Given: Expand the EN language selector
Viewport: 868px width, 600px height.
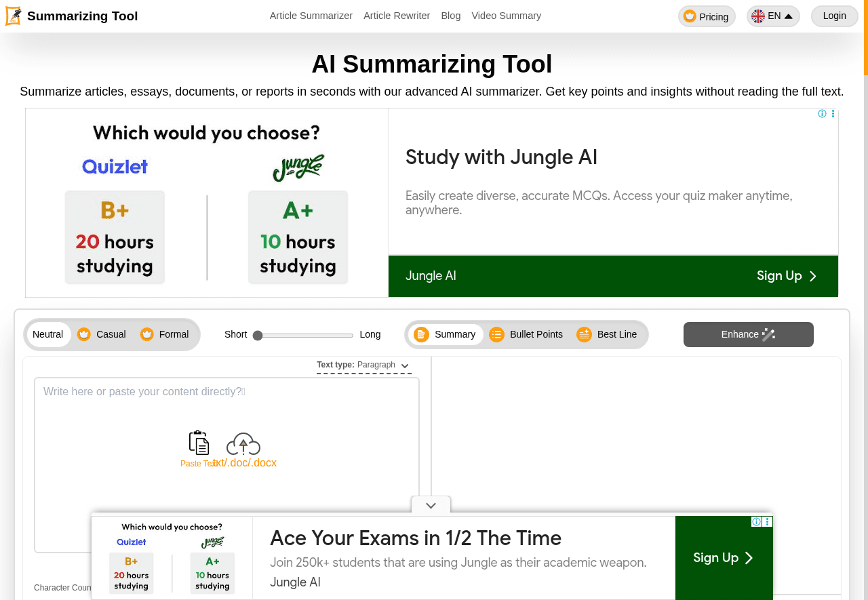Looking at the screenshot, I should [772, 14].
